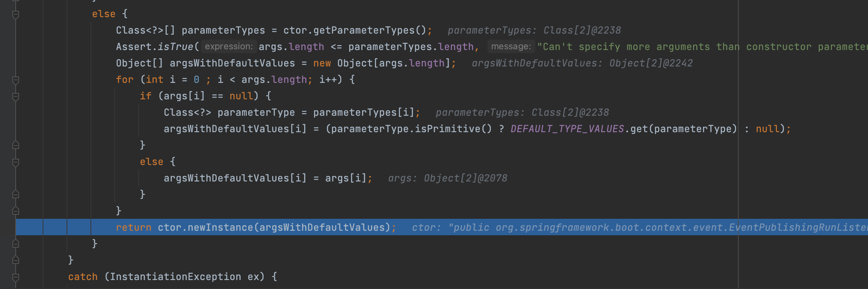868x289 pixels.
Task: Click the inline debug value 'Class[2]@2238' after getParameterTypes()
Action: pyautogui.click(x=582, y=30)
